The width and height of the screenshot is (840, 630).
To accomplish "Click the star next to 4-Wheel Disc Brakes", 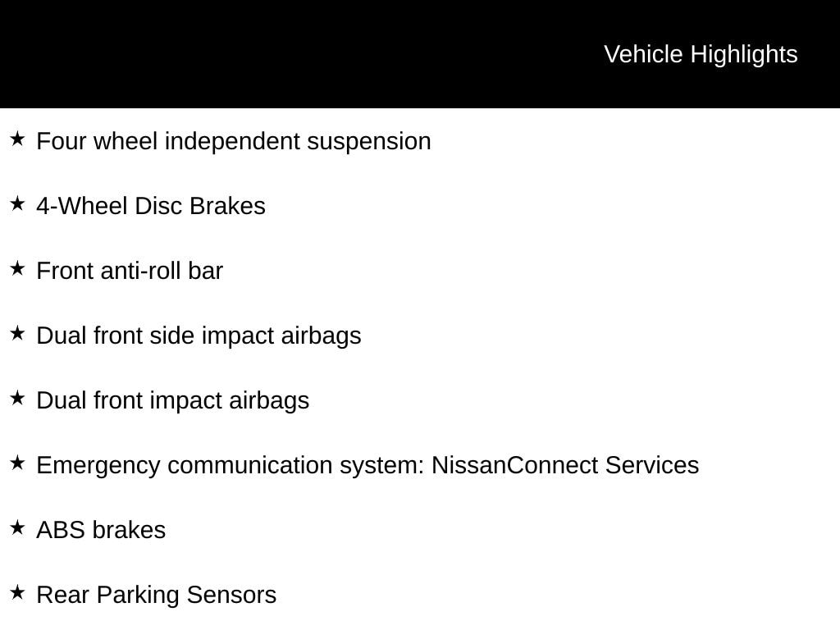I will (18, 204).
